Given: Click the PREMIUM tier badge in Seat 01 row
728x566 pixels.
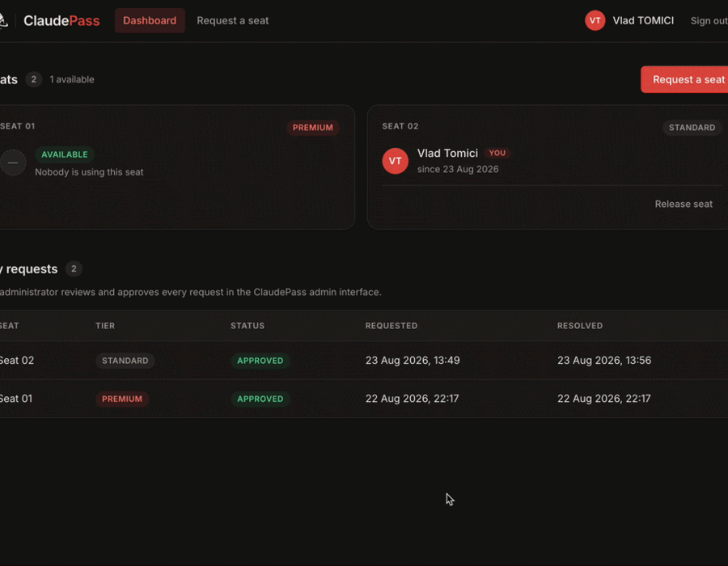Looking at the screenshot, I should click(122, 399).
